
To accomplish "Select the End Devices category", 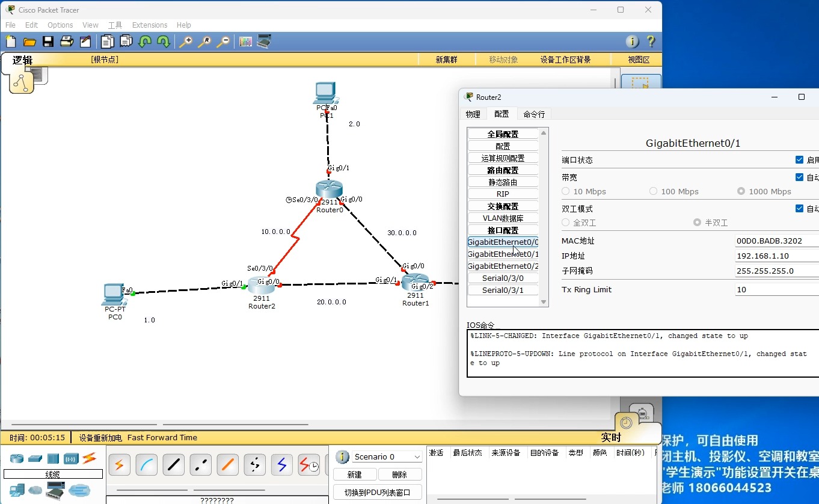I will pyautogui.click(x=17, y=490).
